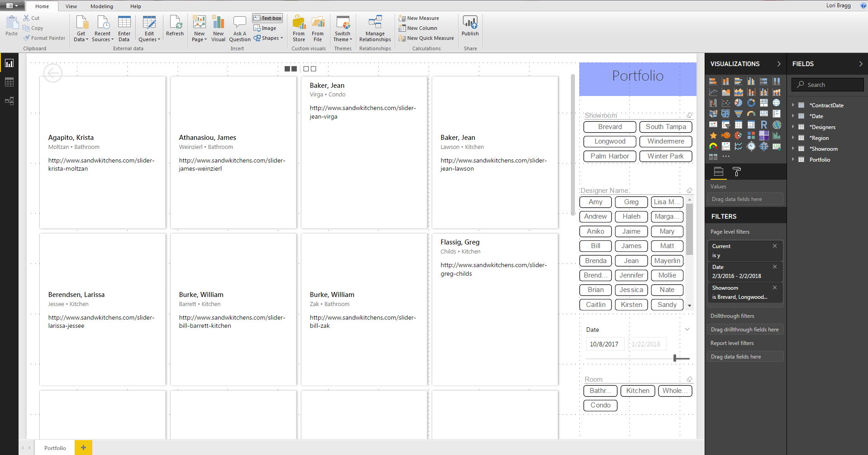This screenshot has height=455, width=868.
Task: Click the back arrow button on canvas
Action: click(53, 73)
